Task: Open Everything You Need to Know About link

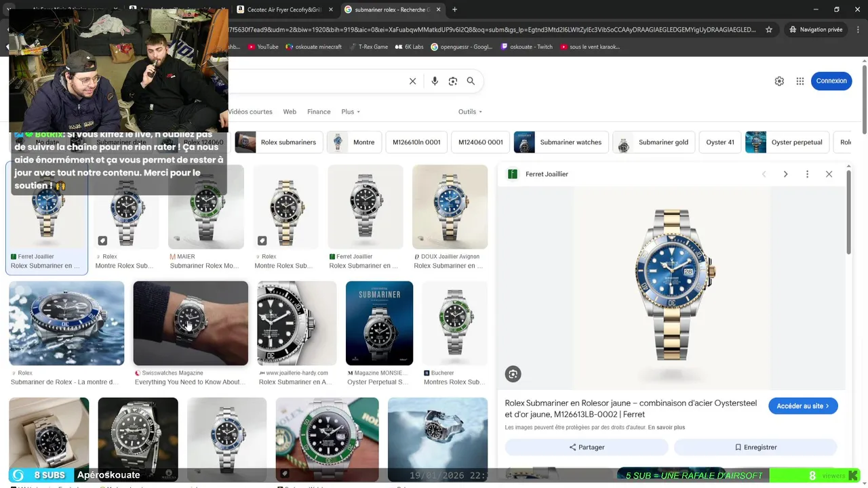Action: coord(190,382)
